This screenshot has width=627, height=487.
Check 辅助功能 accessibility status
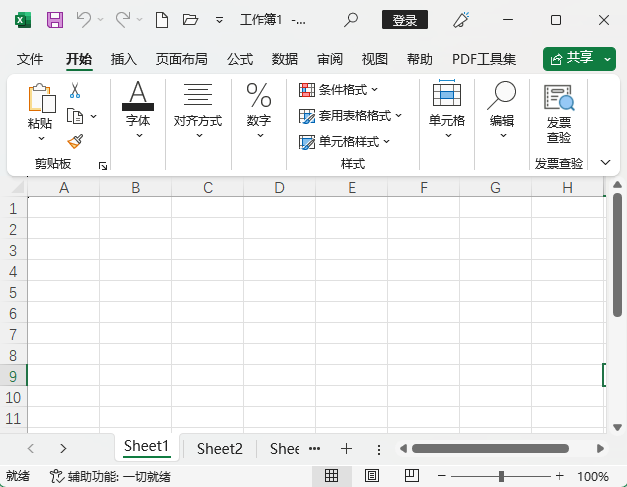pyautogui.click(x=110, y=476)
